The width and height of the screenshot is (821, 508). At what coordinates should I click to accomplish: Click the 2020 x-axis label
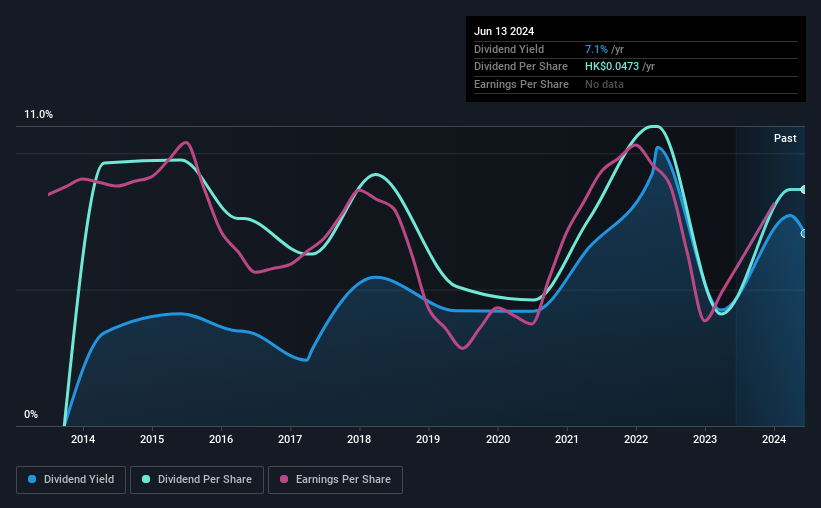coord(498,439)
